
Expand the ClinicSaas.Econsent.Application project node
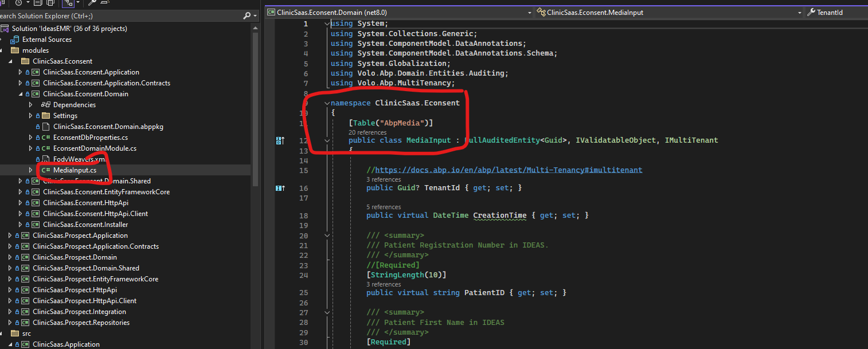point(20,72)
